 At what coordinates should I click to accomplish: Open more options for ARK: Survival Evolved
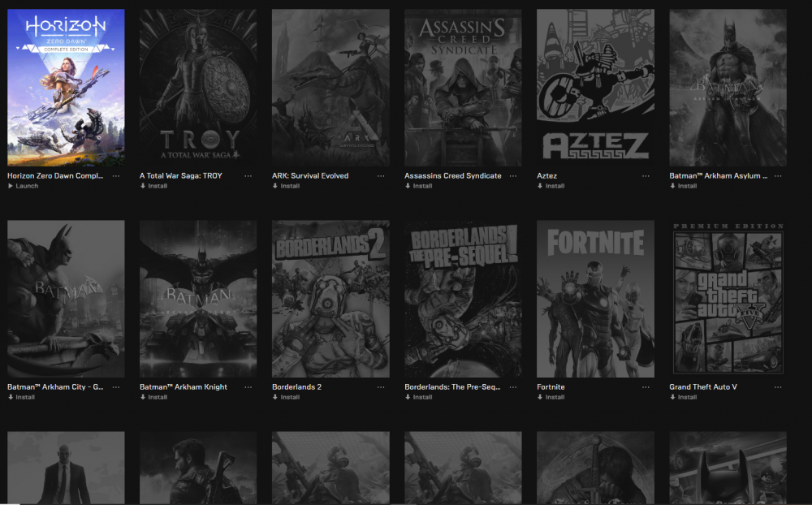pyautogui.click(x=381, y=176)
